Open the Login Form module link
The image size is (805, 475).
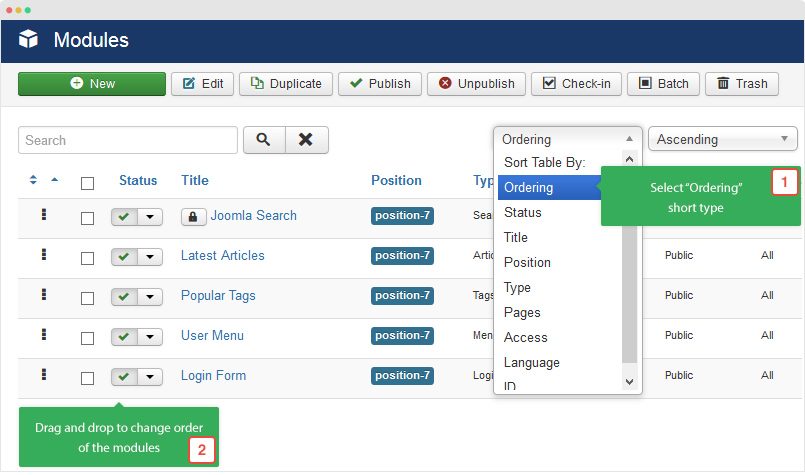click(213, 376)
